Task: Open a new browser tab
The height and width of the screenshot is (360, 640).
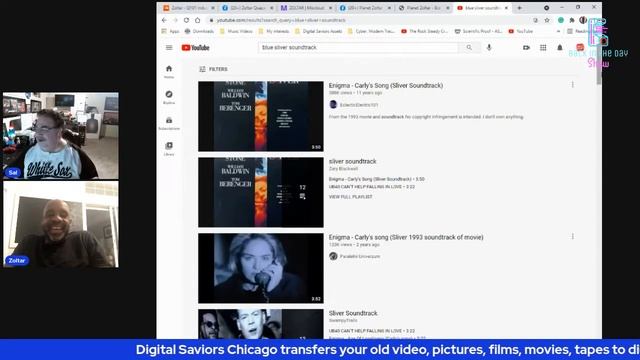Action: pos(520,8)
